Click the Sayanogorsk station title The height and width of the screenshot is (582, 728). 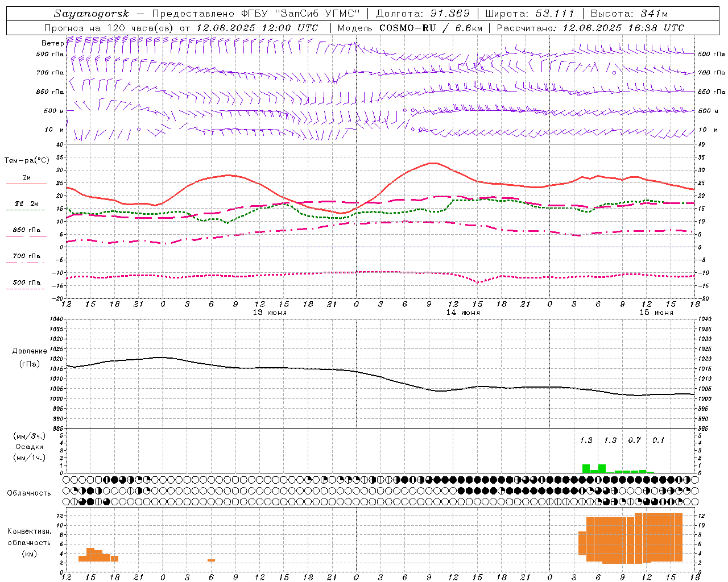tap(92, 14)
